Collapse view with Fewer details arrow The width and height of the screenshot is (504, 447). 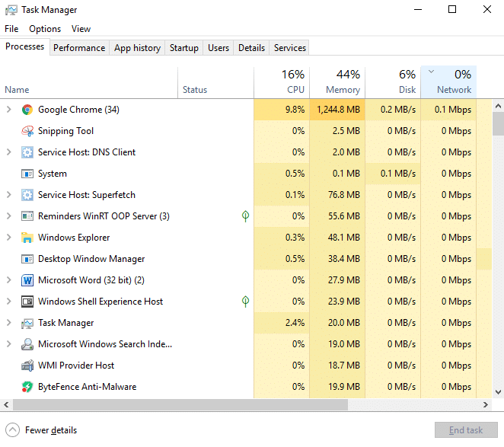click(x=13, y=429)
